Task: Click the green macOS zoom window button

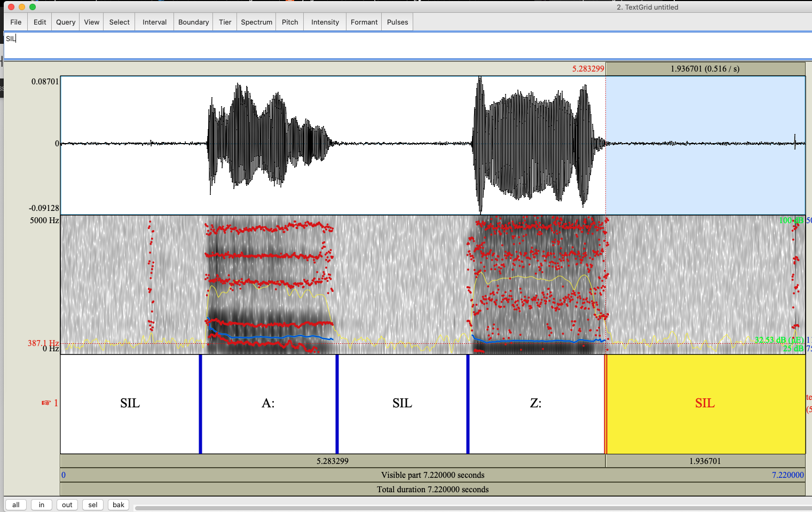Action: 33,7
